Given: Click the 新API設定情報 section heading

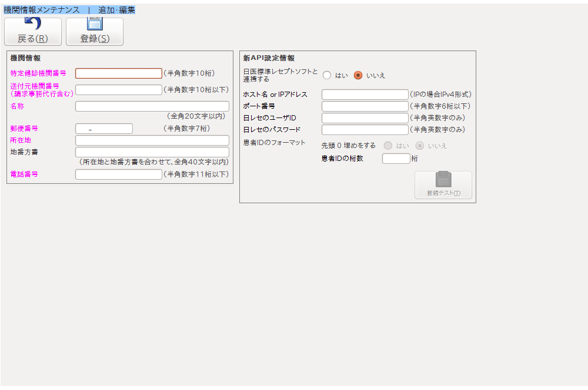Looking at the screenshot, I should tap(269, 58).
